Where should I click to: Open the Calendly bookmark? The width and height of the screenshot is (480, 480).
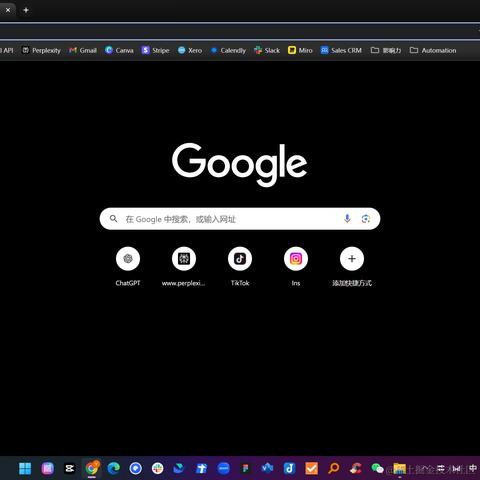point(229,50)
